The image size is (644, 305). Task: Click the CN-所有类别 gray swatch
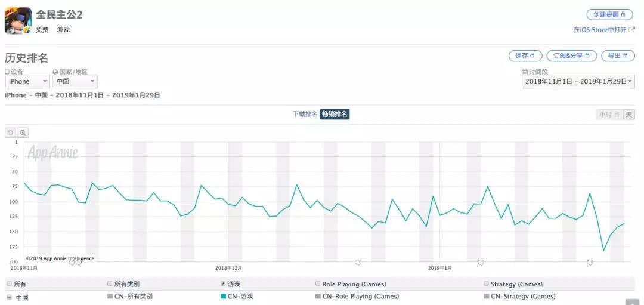click(110, 296)
